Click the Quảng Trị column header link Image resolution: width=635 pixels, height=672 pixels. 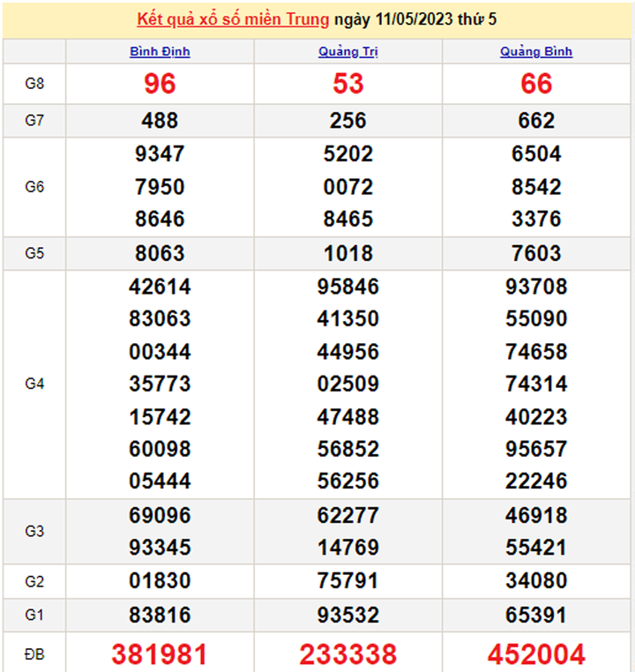point(348,52)
